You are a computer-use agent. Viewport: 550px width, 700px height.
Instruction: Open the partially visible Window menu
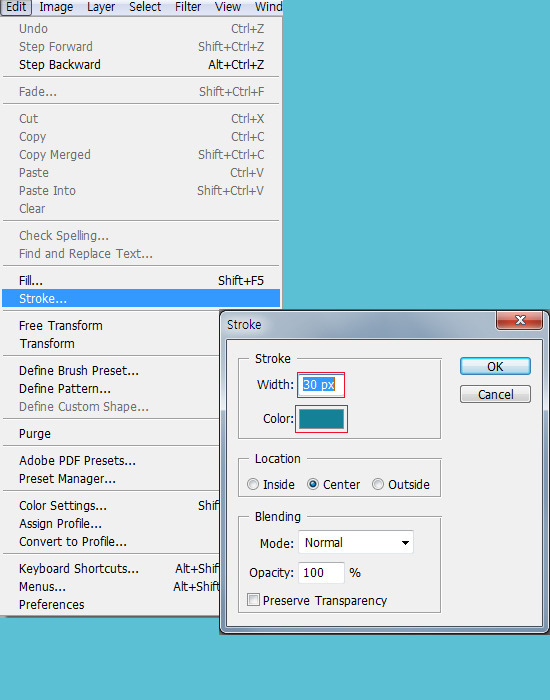coord(268,7)
